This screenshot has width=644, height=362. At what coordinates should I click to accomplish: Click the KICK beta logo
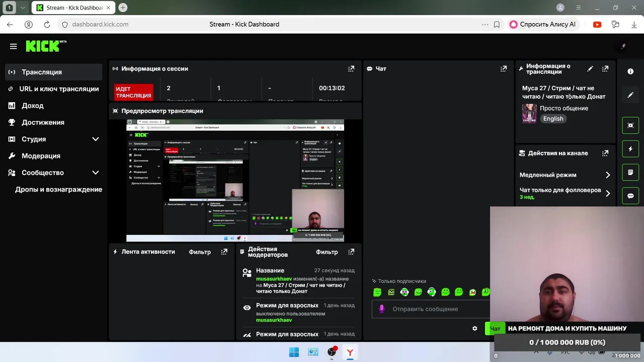pyautogui.click(x=46, y=46)
